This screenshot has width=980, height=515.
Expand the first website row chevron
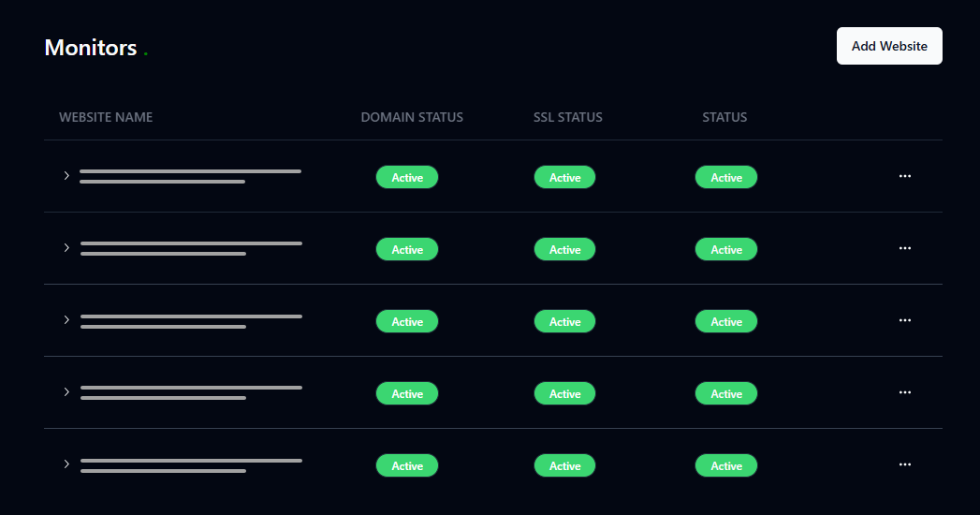pyautogui.click(x=66, y=176)
